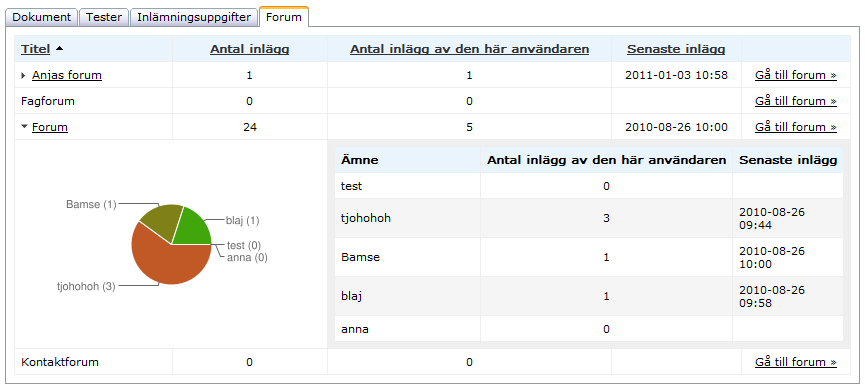Click the blaj (1) chart label

tap(242, 221)
